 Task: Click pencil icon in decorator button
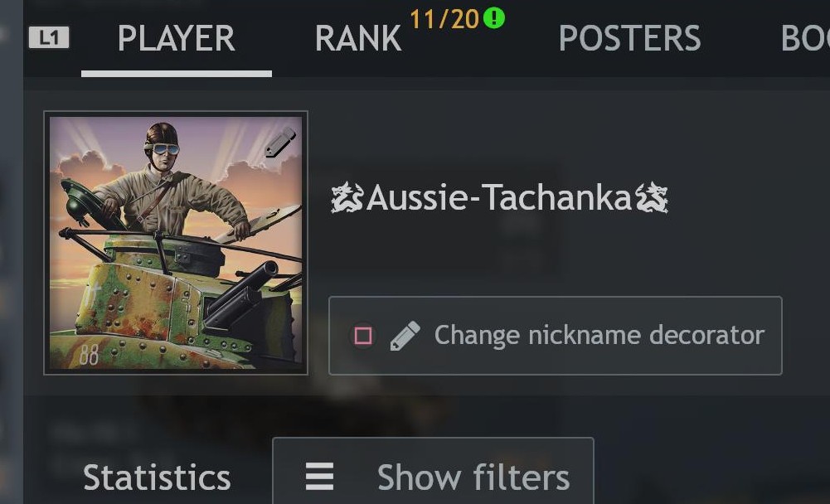click(x=405, y=336)
